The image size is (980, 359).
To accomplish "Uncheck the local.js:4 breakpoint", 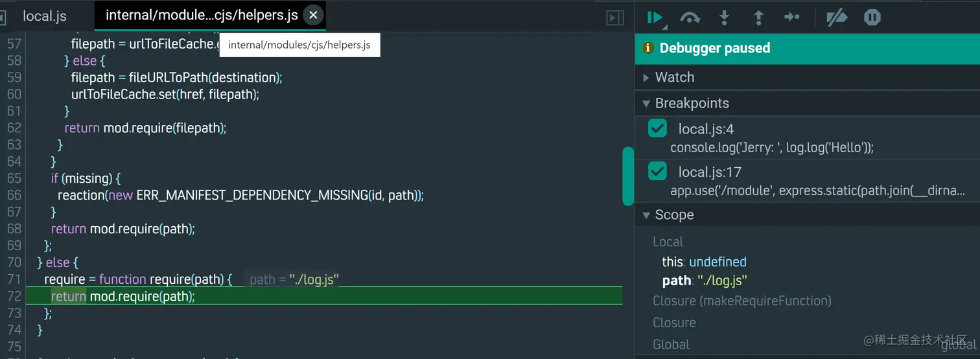I will [x=658, y=128].
